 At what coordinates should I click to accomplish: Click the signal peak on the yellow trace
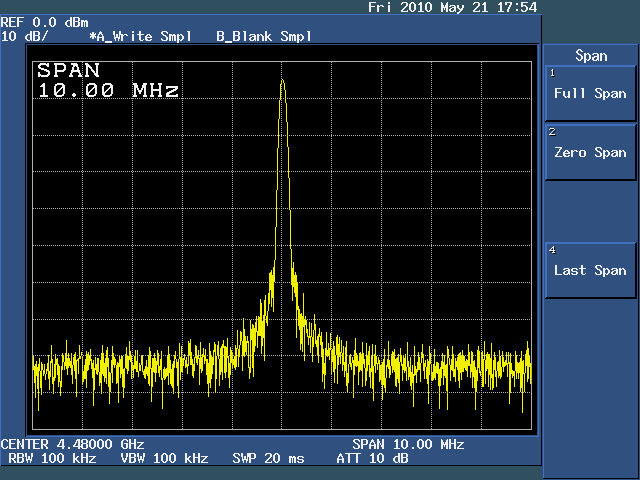tap(283, 80)
